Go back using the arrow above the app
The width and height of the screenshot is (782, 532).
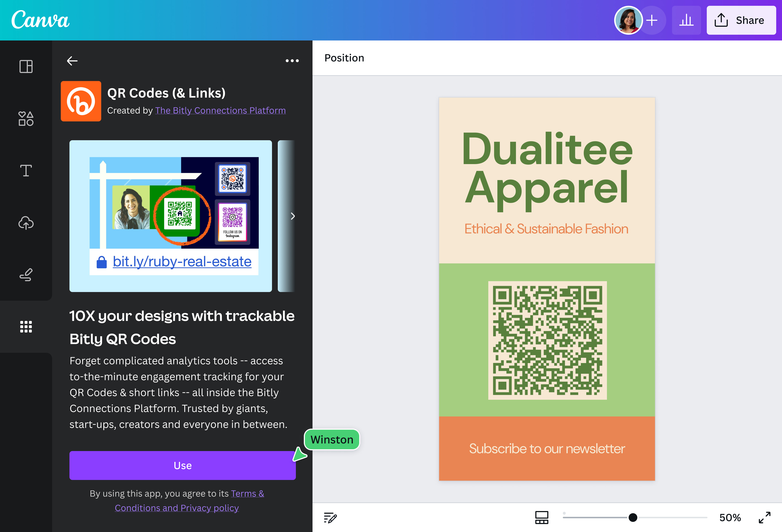click(x=72, y=61)
